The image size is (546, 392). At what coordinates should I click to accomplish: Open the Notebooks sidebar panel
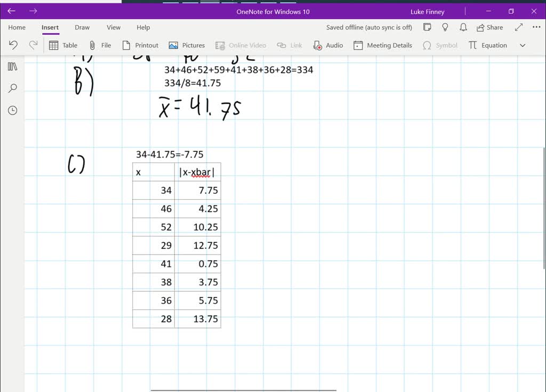tap(12, 66)
